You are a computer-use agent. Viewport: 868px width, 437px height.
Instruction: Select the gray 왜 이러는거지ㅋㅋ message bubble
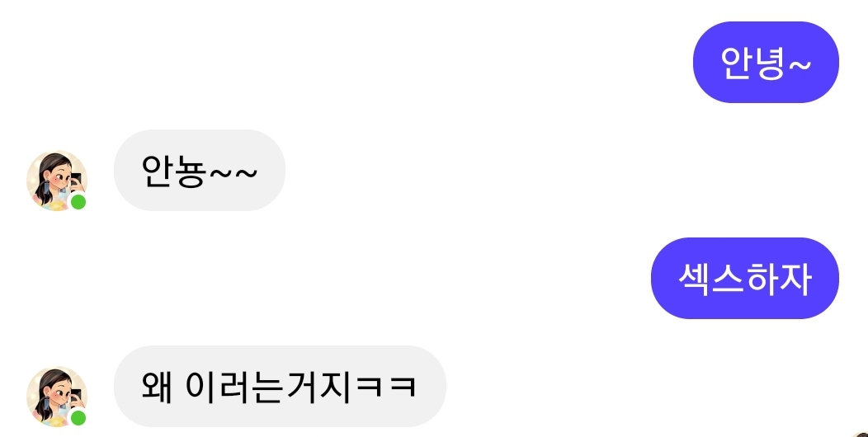(x=280, y=386)
